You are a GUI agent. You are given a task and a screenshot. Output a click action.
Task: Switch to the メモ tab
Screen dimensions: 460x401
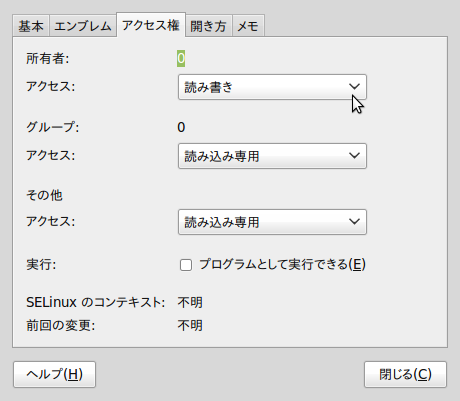pyautogui.click(x=248, y=26)
